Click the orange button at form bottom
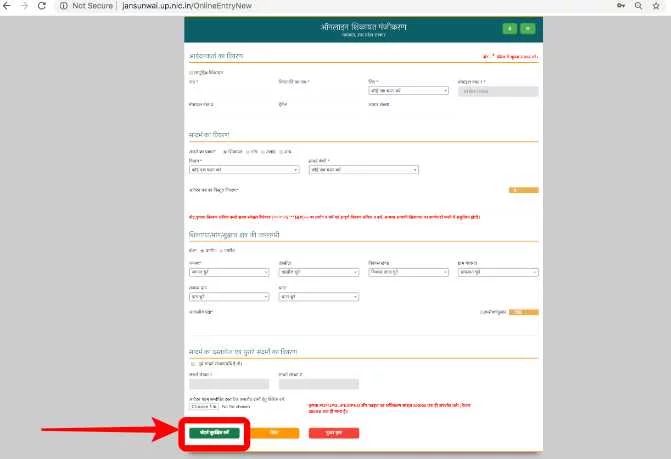The height and width of the screenshot is (459, 671). click(x=274, y=433)
